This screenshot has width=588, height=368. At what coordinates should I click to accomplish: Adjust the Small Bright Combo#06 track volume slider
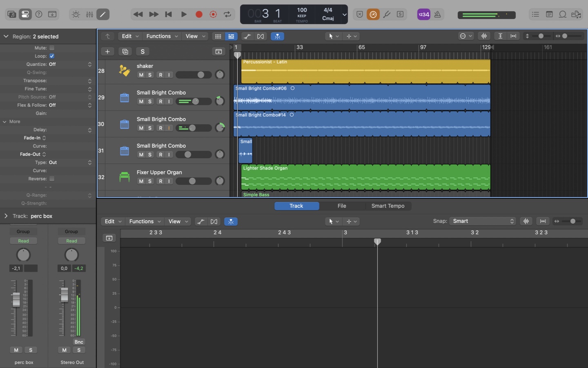[x=196, y=101]
